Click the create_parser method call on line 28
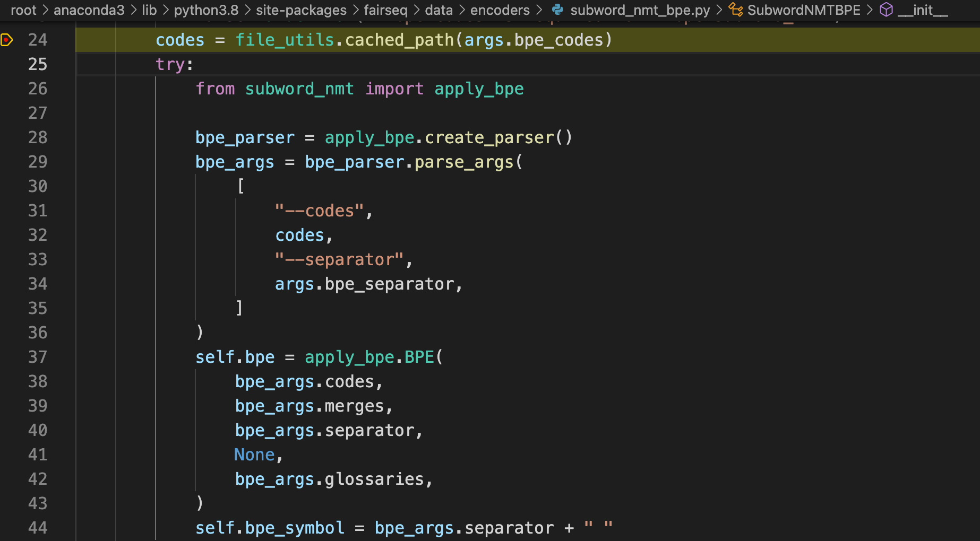Screen dimensions: 980x541 pyautogui.click(x=489, y=137)
